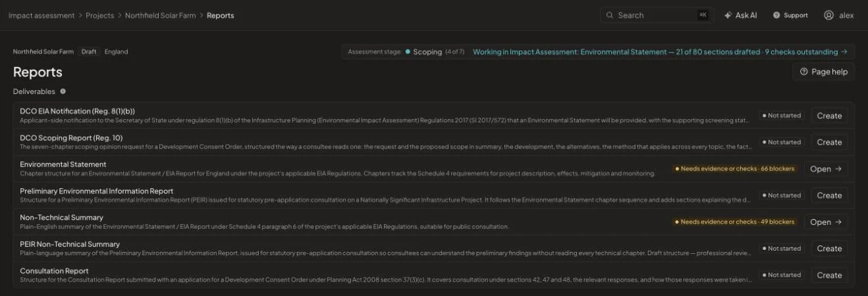Screen dimensions: 868x296
Task: Select Preliminary Environmental Information Report title
Action: pyautogui.click(x=97, y=191)
